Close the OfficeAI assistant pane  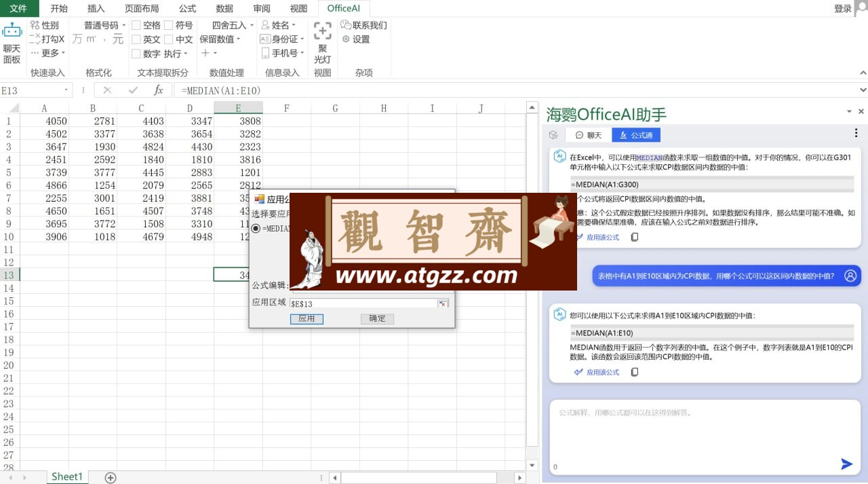click(861, 111)
